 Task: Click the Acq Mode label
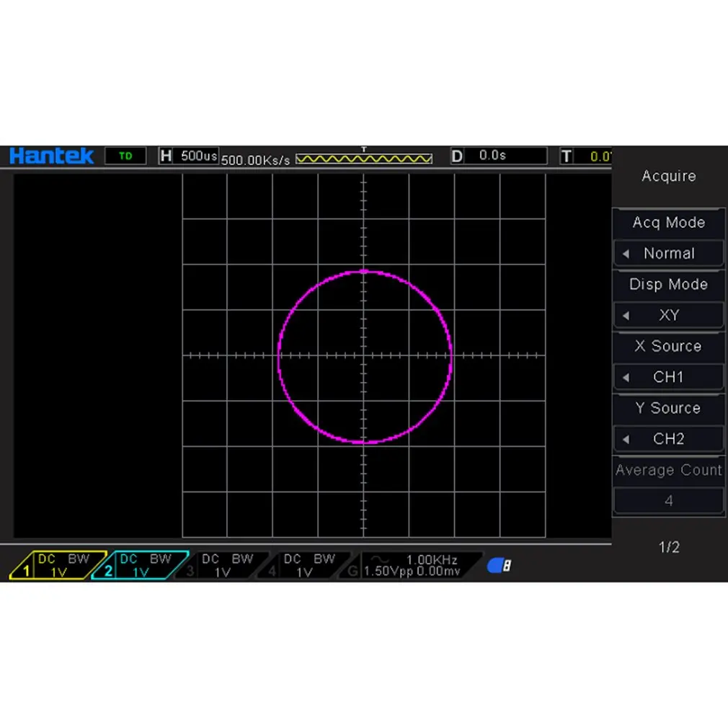669,223
